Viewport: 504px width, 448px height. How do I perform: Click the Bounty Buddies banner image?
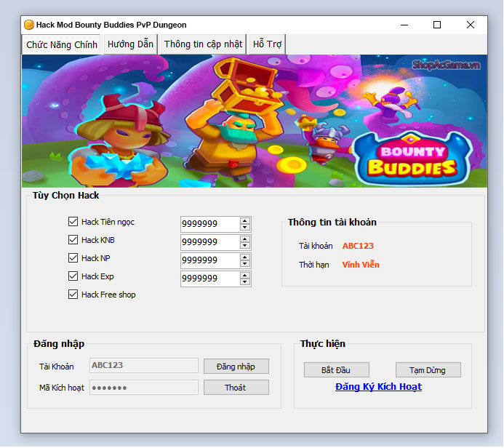[255, 121]
